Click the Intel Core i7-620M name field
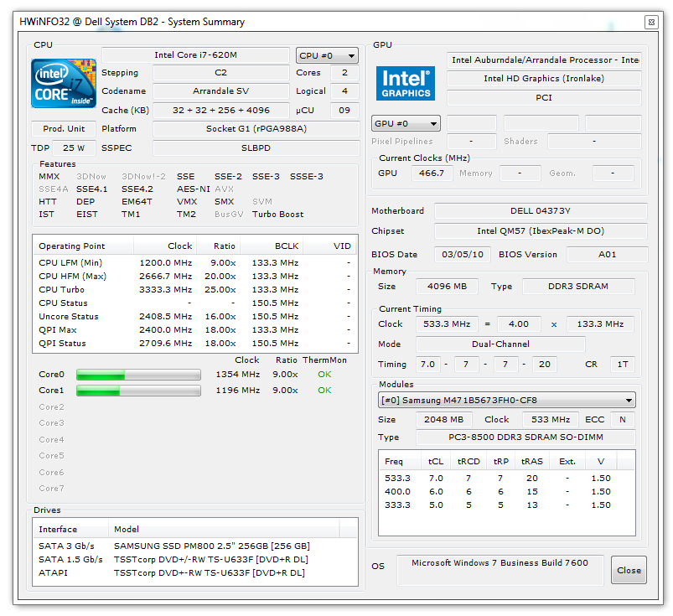The image size is (673, 616). point(195,55)
